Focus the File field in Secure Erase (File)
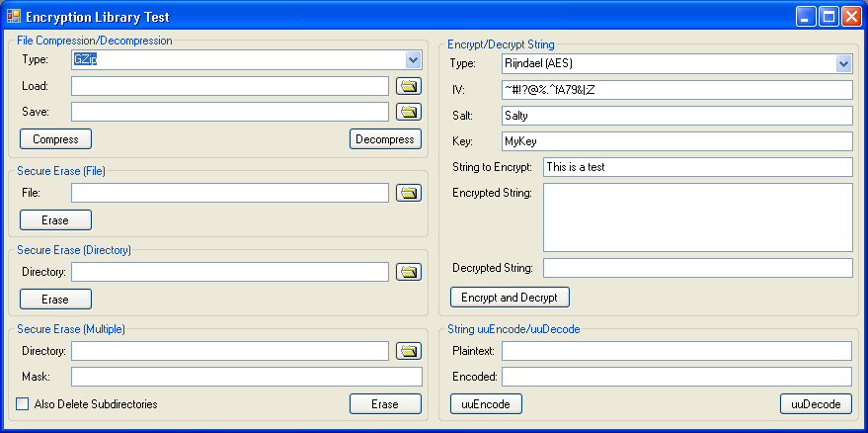Screen dimensions: 868x433 click(x=230, y=193)
